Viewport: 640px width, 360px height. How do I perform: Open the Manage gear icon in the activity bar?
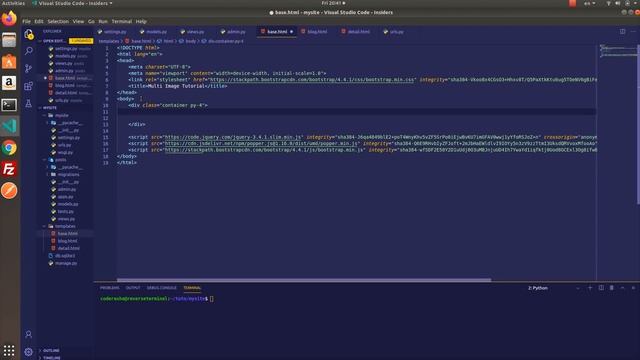(x=29, y=352)
